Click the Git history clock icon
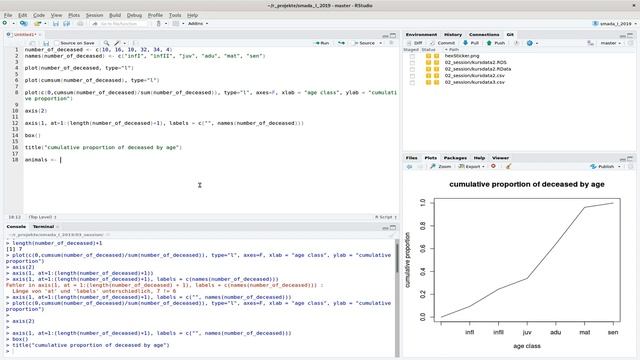 tap(516, 43)
